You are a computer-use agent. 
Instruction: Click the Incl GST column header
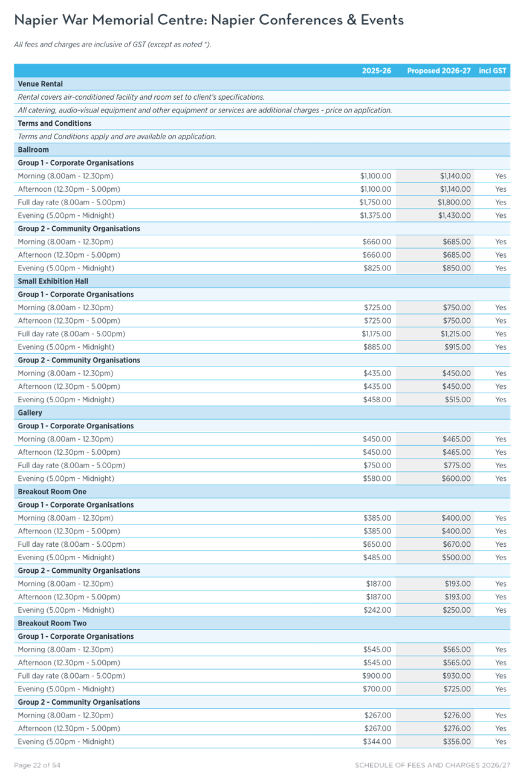(492, 71)
